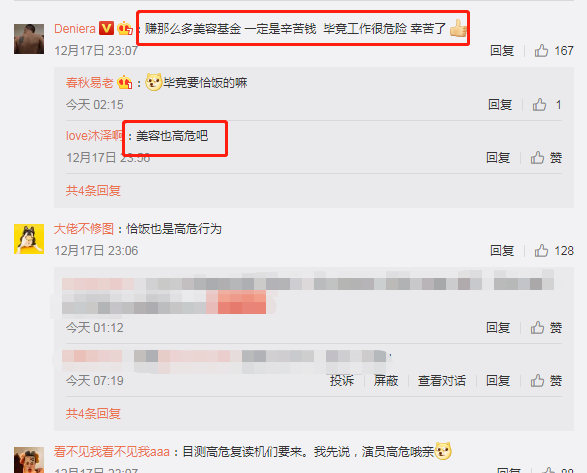This screenshot has height=473, width=587.
Task: Like love沐泽's reply about 美容也高危吧
Action: [546, 158]
